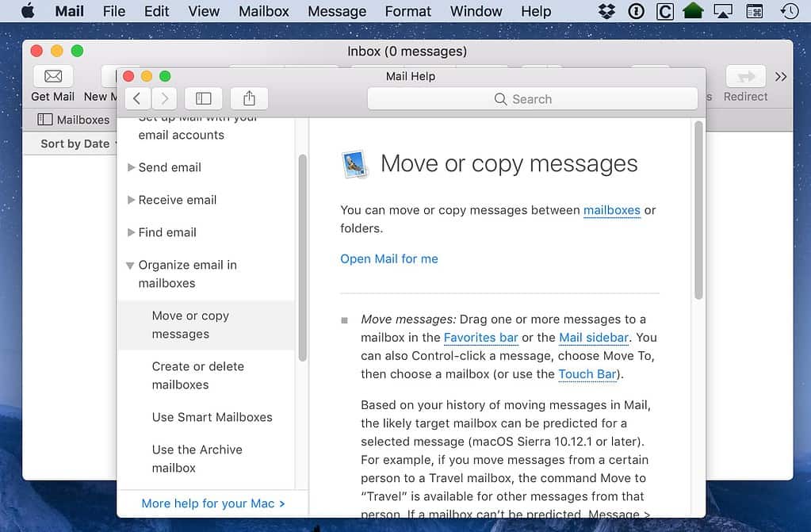Viewport: 811px width, 532px height.
Task: Click the forward navigation arrow in Mail Help
Action: (x=164, y=98)
